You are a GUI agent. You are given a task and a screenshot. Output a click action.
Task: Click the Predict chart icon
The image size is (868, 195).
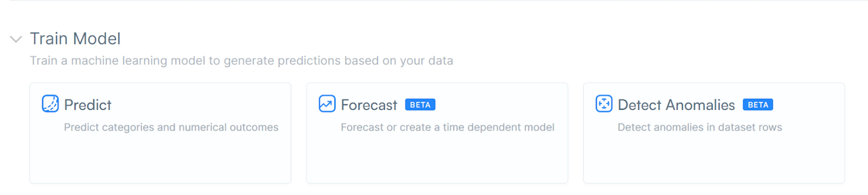pyautogui.click(x=50, y=104)
